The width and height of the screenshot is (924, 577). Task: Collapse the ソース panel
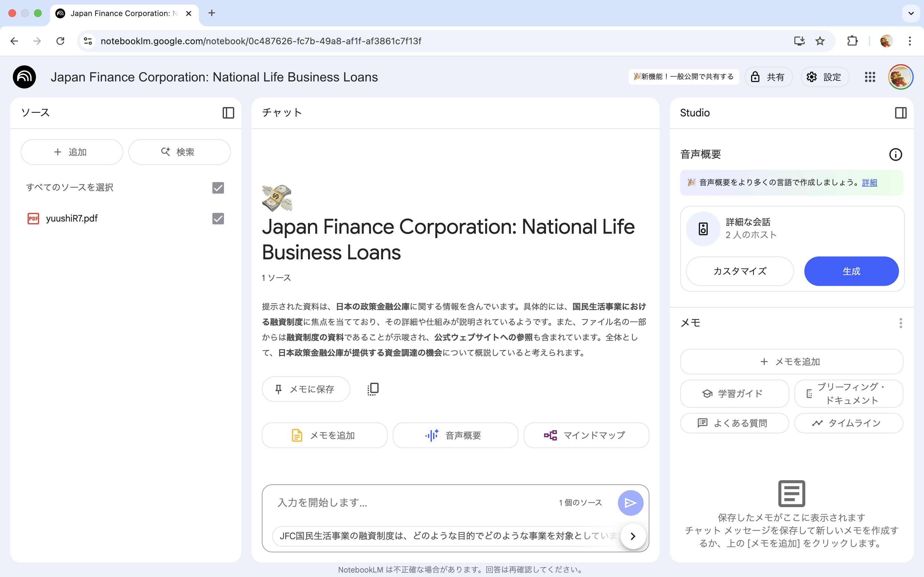click(228, 113)
